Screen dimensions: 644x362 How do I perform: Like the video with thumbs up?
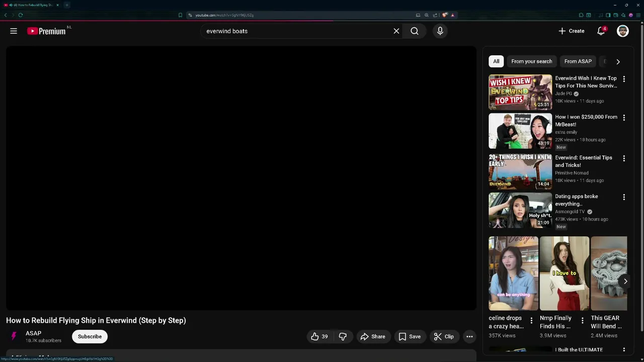click(x=319, y=336)
